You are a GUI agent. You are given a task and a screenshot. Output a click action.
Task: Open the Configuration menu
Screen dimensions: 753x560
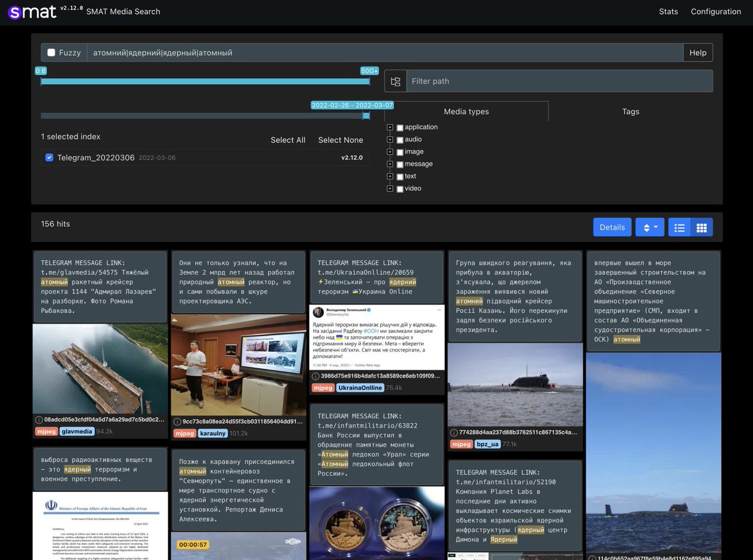click(716, 11)
